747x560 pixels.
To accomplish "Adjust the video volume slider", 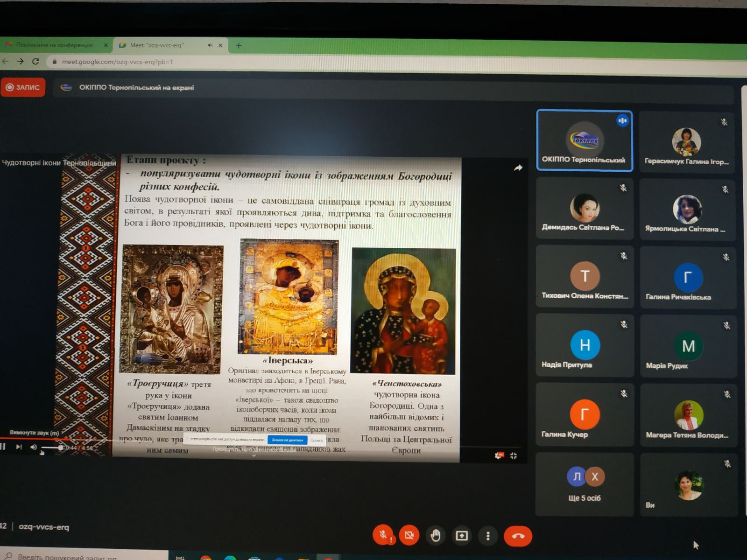I will [52, 448].
